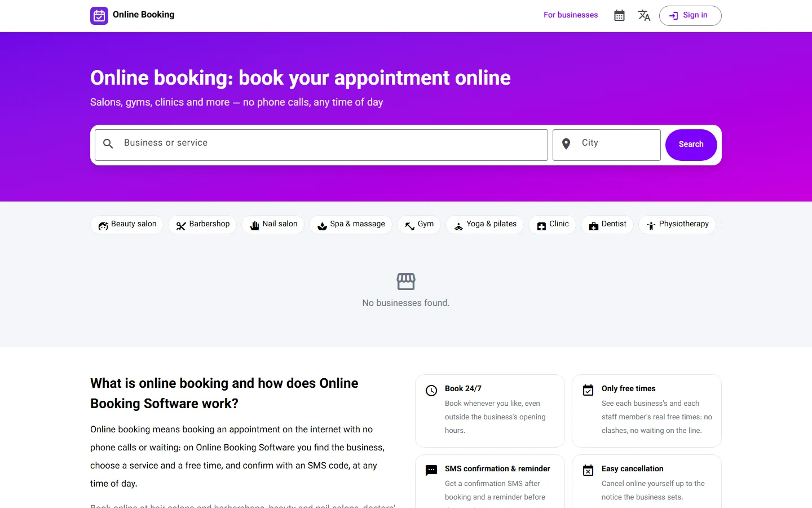This screenshot has width=812, height=508.
Task: Filter by Beauty salon category
Action: [x=127, y=225]
